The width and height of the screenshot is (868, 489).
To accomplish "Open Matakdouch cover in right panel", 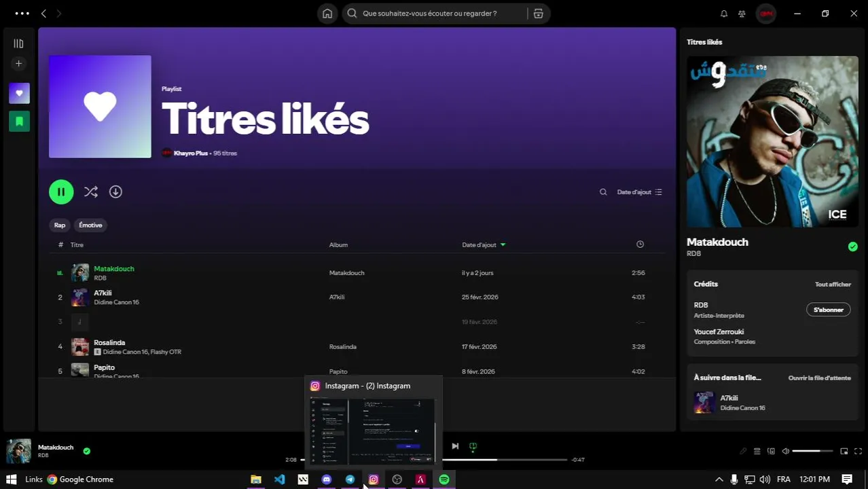I will coord(772,141).
